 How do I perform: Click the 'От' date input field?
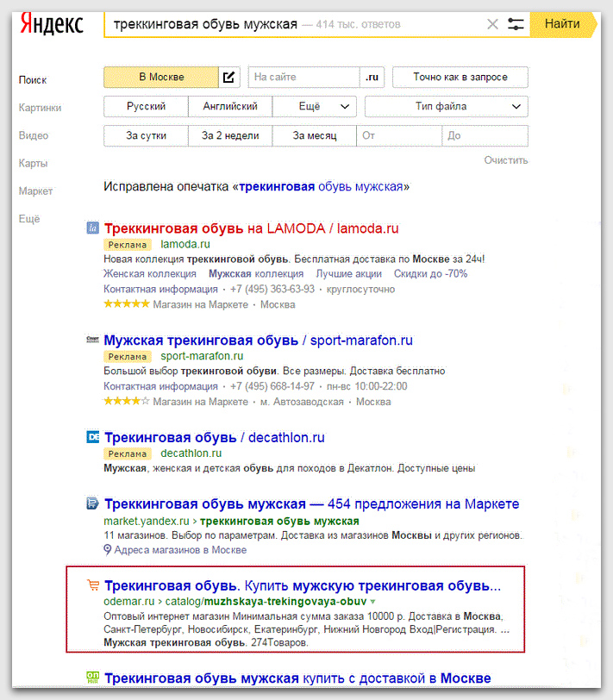pyautogui.click(x=399, y=136)
